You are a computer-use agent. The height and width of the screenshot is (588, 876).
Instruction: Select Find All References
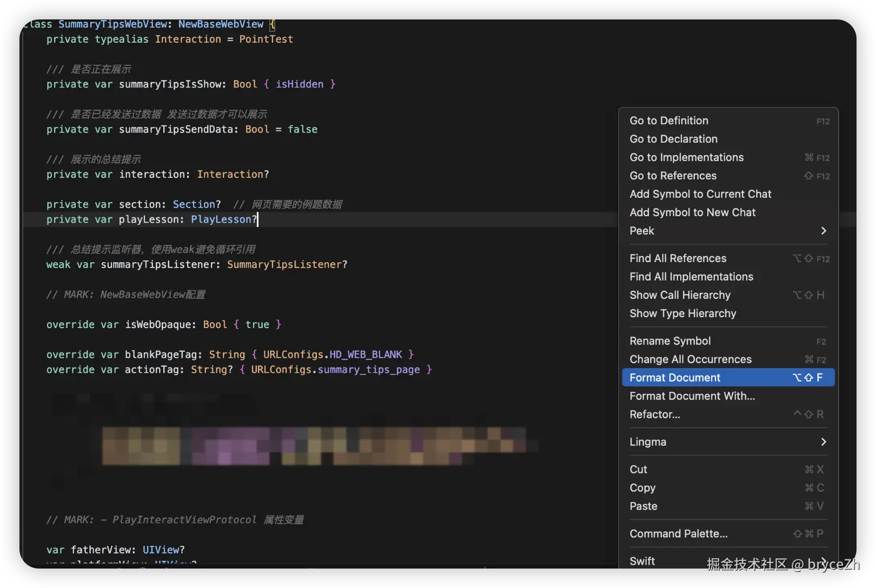click(678, 258)
